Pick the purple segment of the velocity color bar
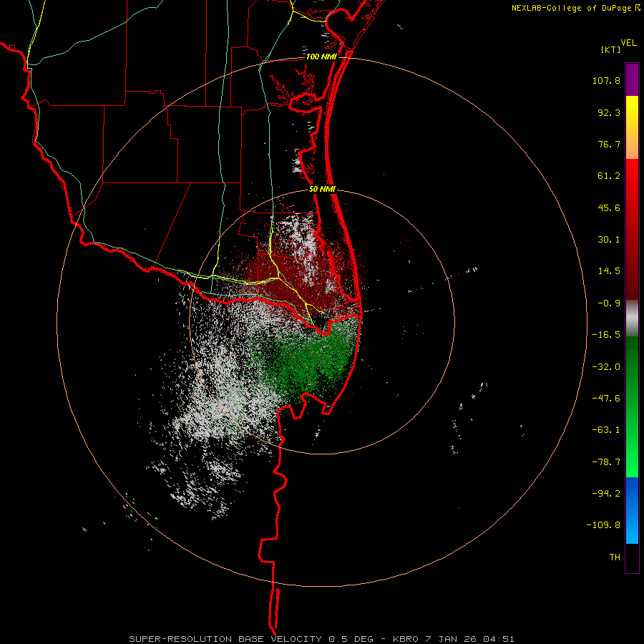This screenshot has height=644, width=644. point(632,79)
